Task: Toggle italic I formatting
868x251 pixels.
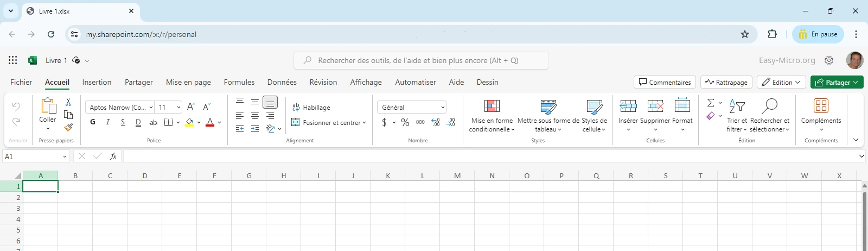Action: [x=108, y=122]
